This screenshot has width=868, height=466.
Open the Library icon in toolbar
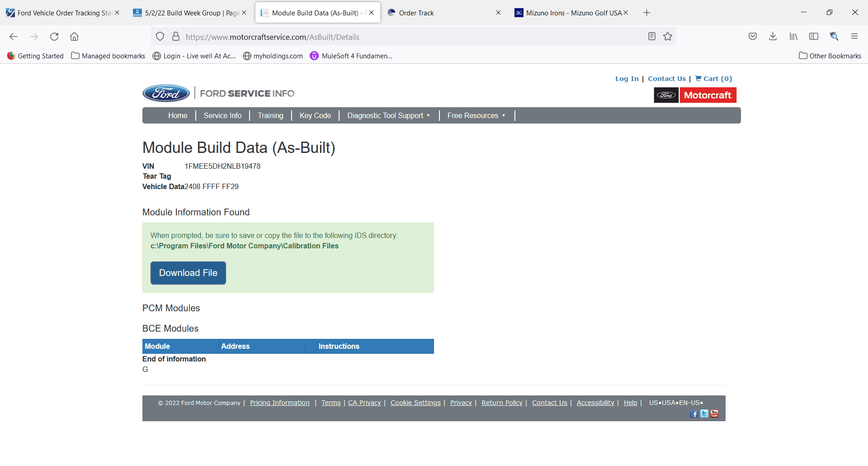pyautogui.click(x=793, y=37)
